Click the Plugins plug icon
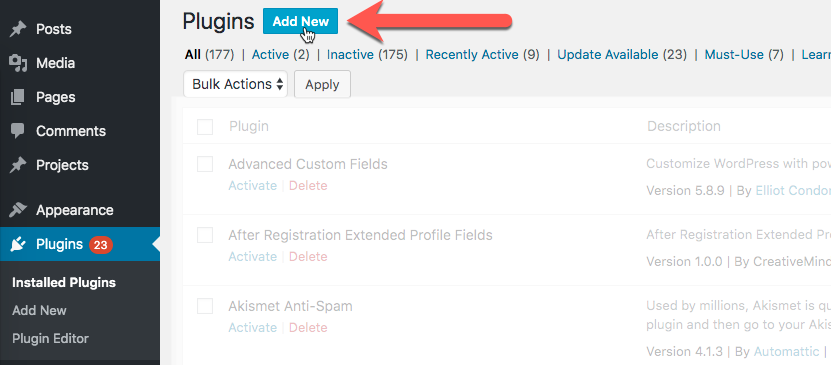Image resolution: width=831 pixels, height=365 pixels. (18, 244)
